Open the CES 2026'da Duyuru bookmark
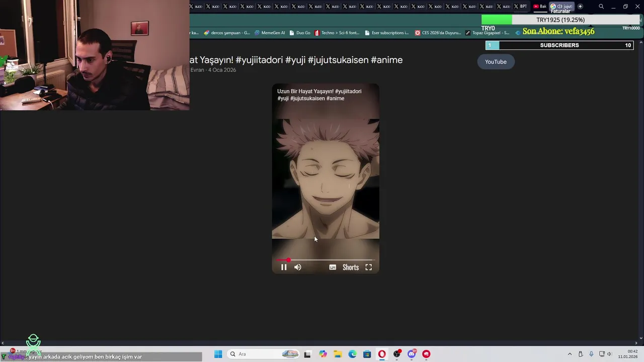The image size is (644, 362). pyautogui.click(x=438, y=33)
